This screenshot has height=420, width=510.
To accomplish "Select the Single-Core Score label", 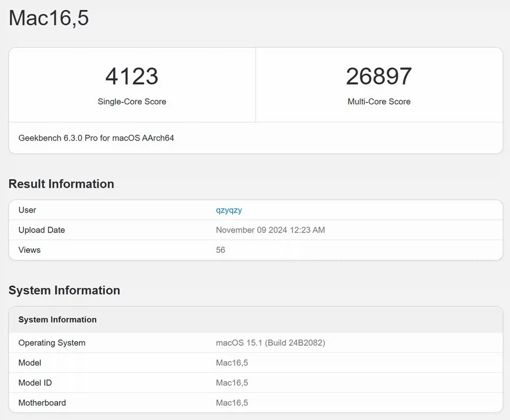I will [x=132, y=101].
